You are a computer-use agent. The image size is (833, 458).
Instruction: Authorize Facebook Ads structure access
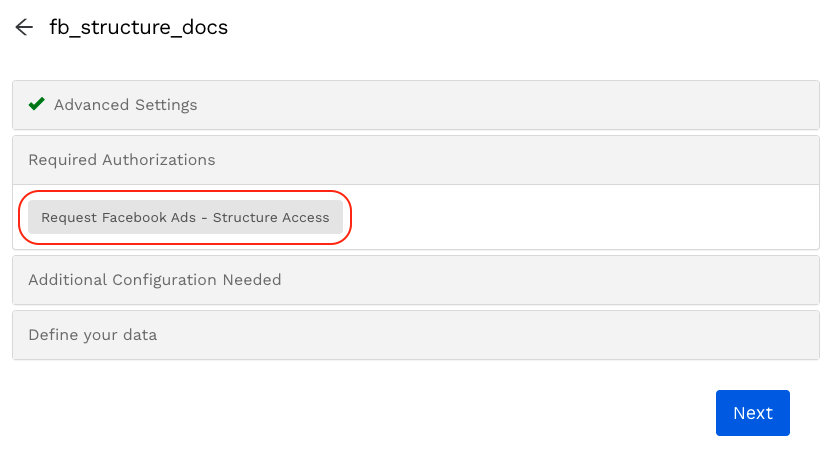coord(185,217)
